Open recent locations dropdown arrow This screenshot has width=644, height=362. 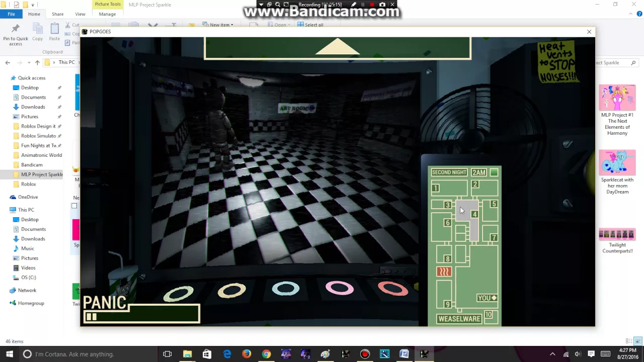click(29, 62)
